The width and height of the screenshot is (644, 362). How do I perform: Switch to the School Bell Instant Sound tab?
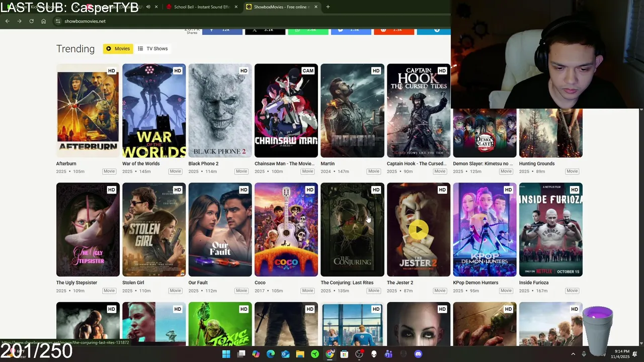(x=201, y=7)
